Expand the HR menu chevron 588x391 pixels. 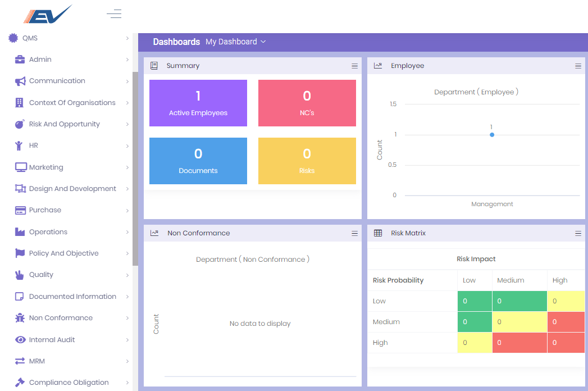(x=127, y=146)
